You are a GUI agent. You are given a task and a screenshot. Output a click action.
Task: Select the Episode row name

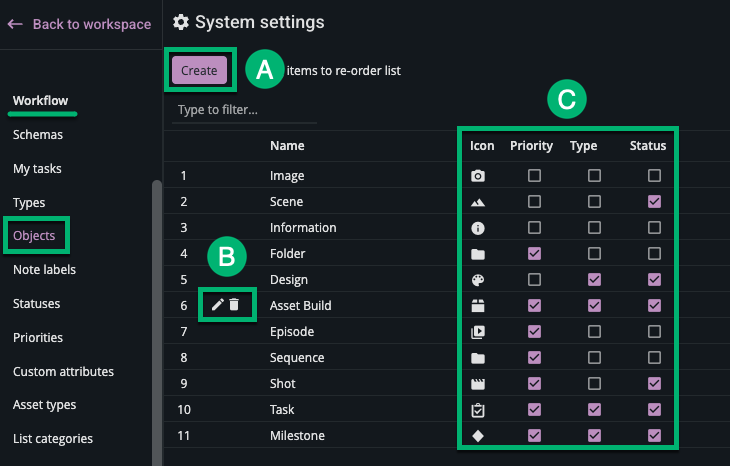(x=292, y=331)
